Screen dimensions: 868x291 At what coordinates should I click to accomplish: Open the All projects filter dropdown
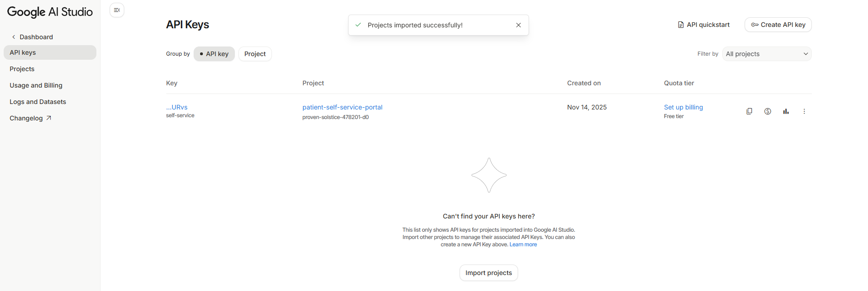tap(767, 53)
